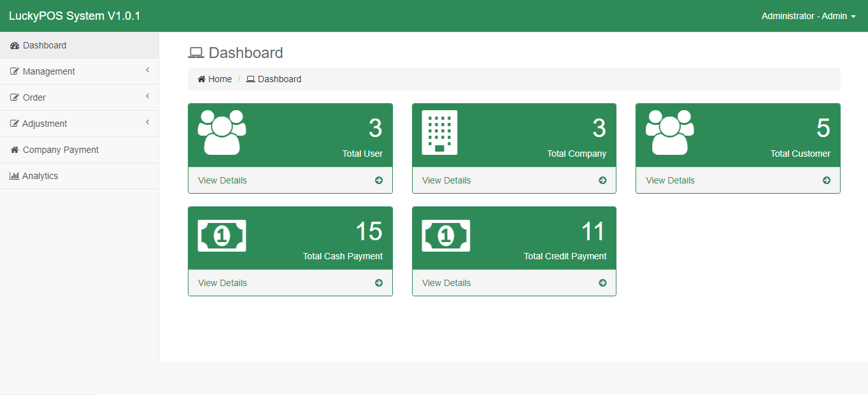Click the banknote icon on Total Credit Payment card
The width and height of the screenshot is (868, 395).
point(446,236)
